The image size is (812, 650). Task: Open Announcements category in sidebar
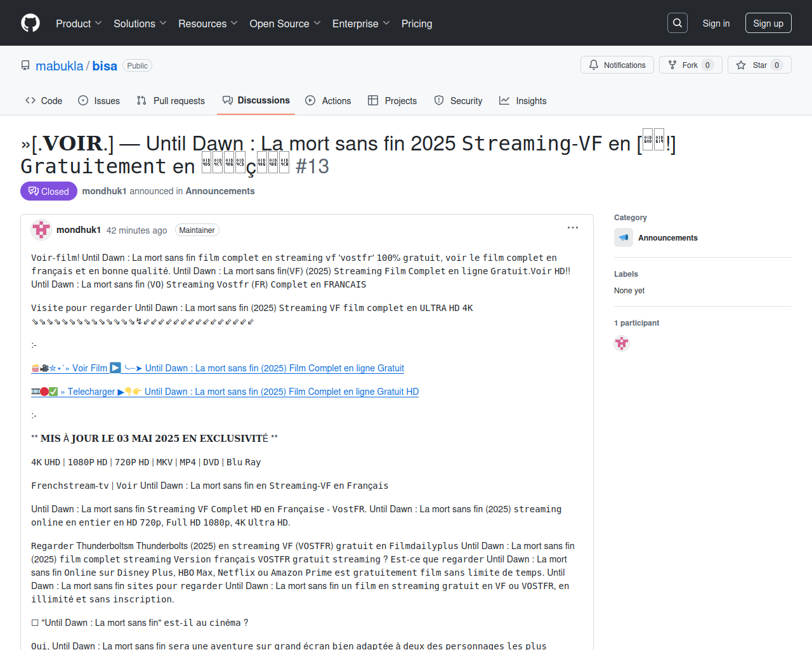pos(668,238)
